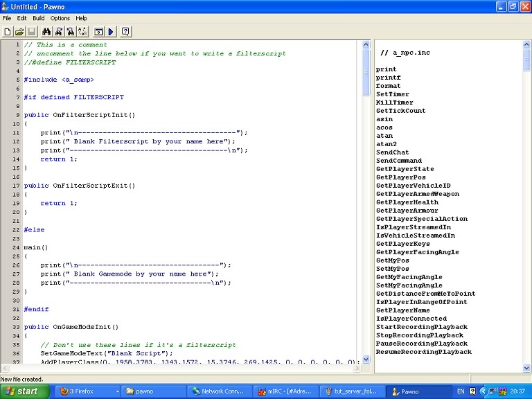Click the EN language indicator in tray
532x399 pixels.
tap(461, 391)
